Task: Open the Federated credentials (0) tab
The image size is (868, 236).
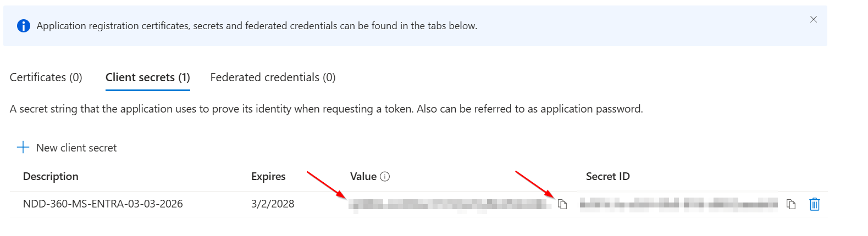Action: (x=273, y=77)
